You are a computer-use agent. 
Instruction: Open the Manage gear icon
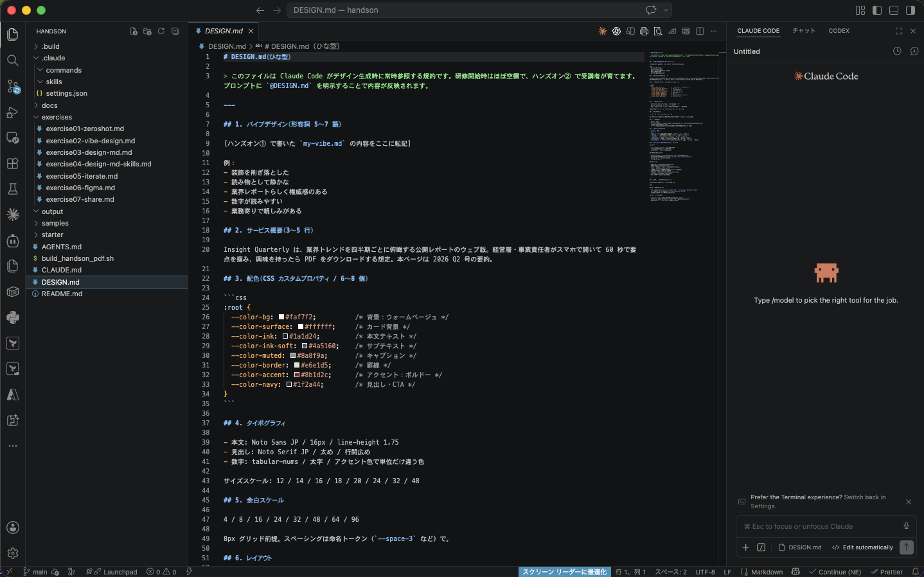click(x=12, y=553)
